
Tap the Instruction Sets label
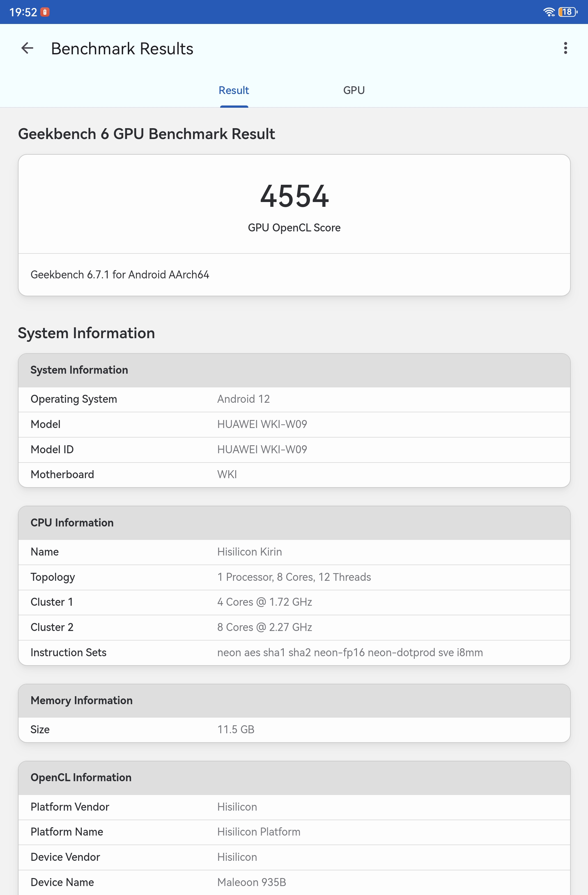(x=68, y=652)
